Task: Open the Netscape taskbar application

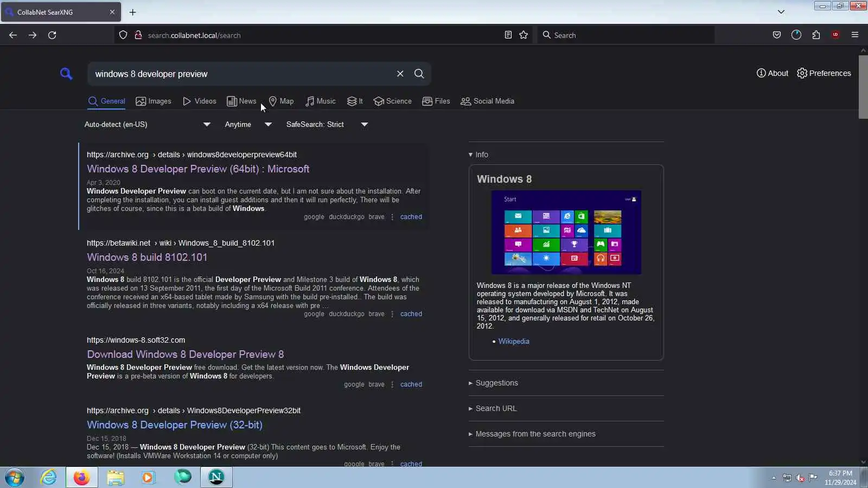Action: tap(216, 478)
